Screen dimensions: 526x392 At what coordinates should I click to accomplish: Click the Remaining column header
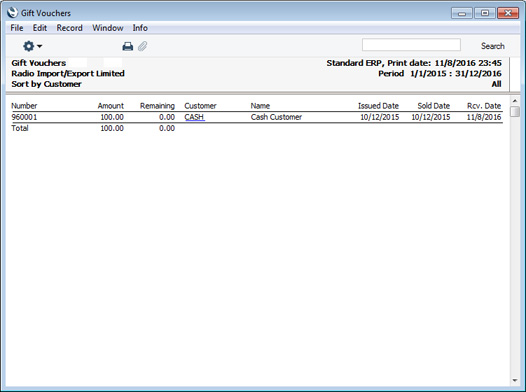[157, 106]
